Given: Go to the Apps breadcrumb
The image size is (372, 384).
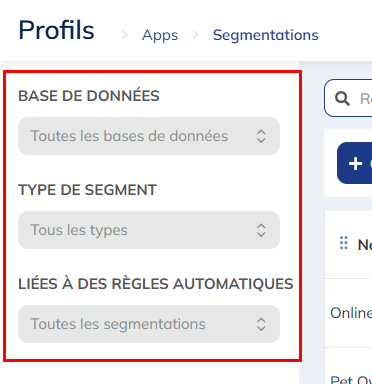Looking at the screenshot, I should click(x=160, y=35).
